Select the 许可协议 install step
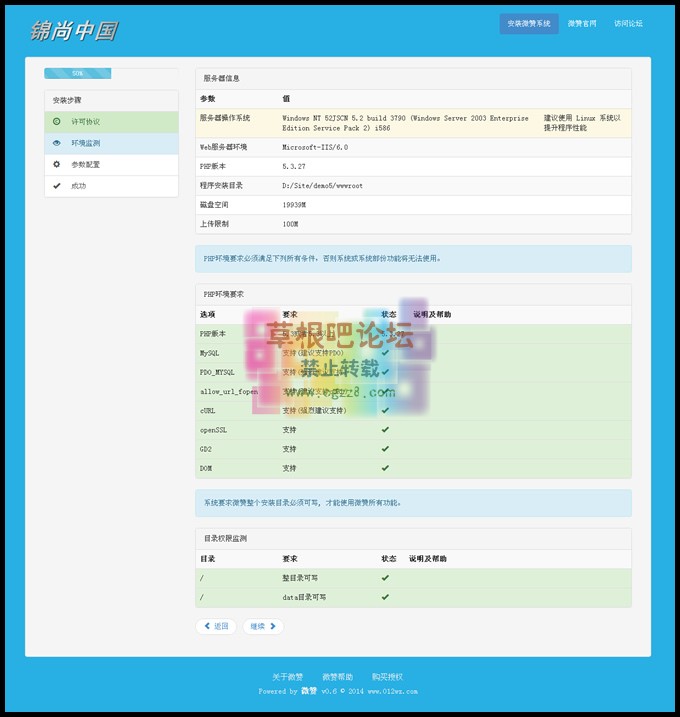The width and height of the screenshot is (680, 717). (x=112, y=122)
